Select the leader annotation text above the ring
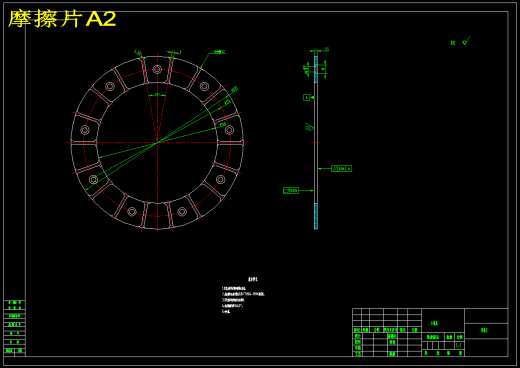 (220, 52)
